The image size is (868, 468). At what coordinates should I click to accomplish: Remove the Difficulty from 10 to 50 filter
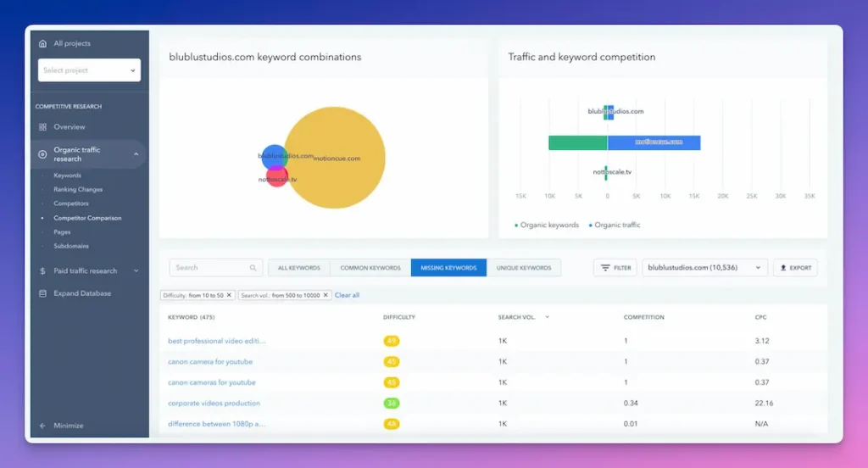(229, 295)
